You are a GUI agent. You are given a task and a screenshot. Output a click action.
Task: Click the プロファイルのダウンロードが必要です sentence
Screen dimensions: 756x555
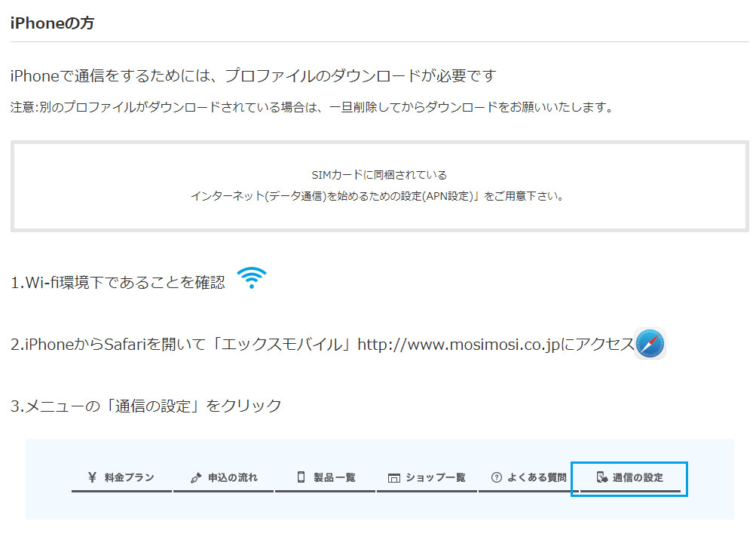253,75
